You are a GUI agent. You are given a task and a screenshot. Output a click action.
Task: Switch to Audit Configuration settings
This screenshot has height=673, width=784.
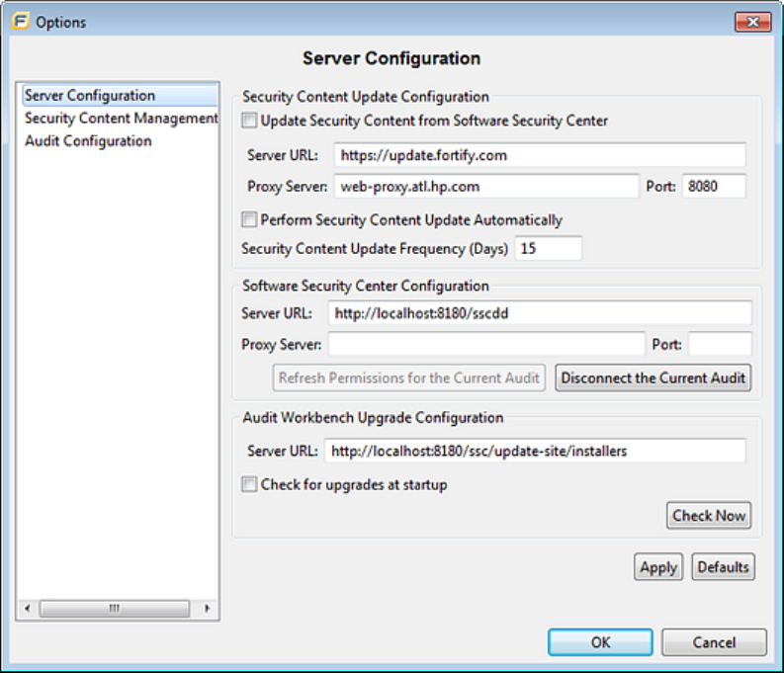point(88,141)
